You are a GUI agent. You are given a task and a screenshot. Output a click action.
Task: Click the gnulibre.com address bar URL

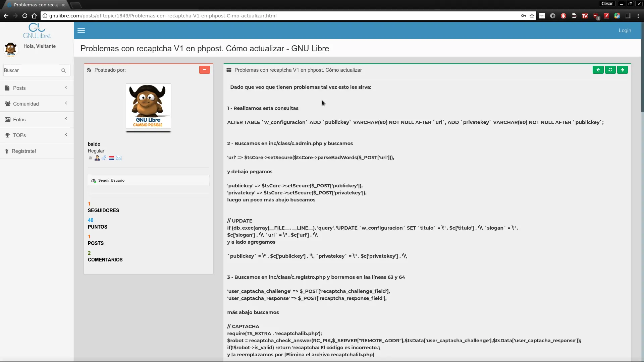point(163,16)
